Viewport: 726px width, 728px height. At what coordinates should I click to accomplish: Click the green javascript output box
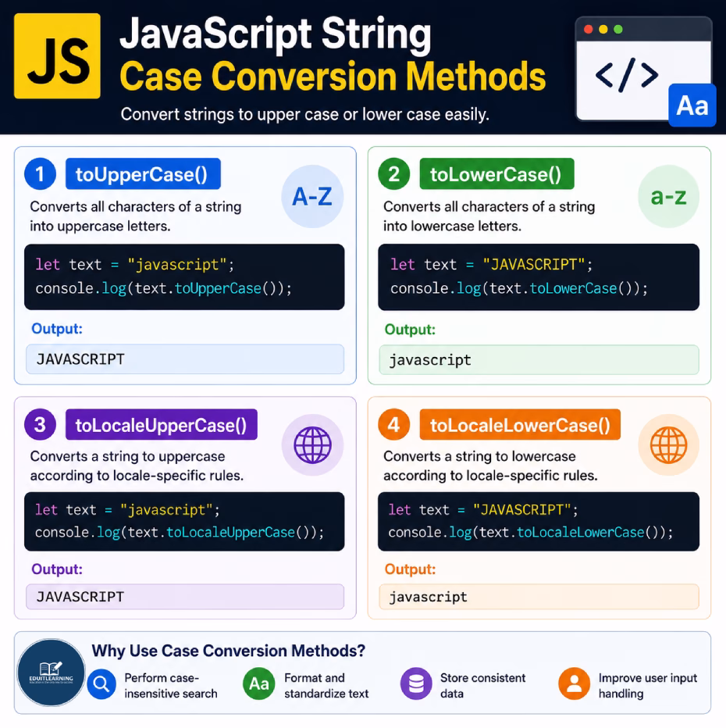[x=539, y=360]
